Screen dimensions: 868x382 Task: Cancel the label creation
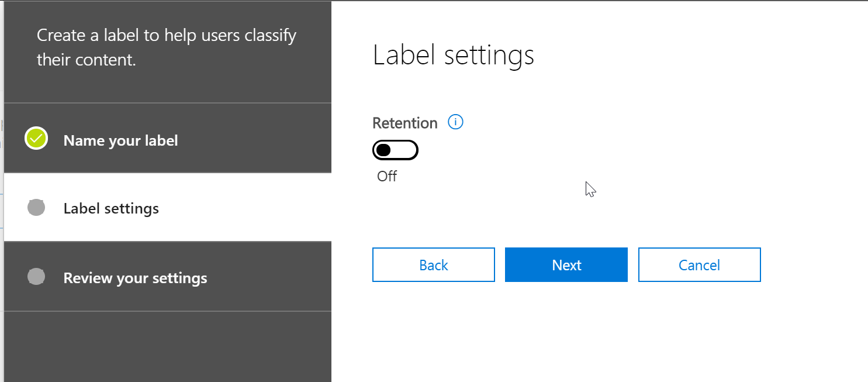(x=699, y=265)
